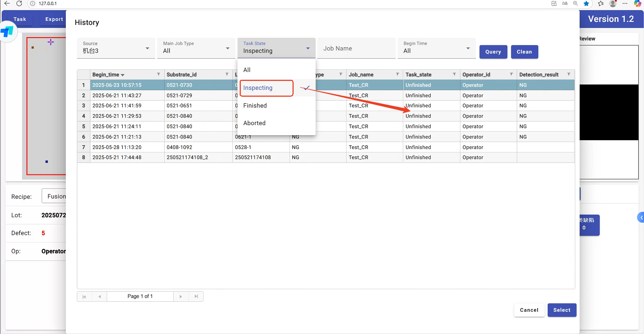The image size is (644, 334).
Task: Select row with substrate 0408-1092
Action: pyautogui.click(x=179, y=147)
